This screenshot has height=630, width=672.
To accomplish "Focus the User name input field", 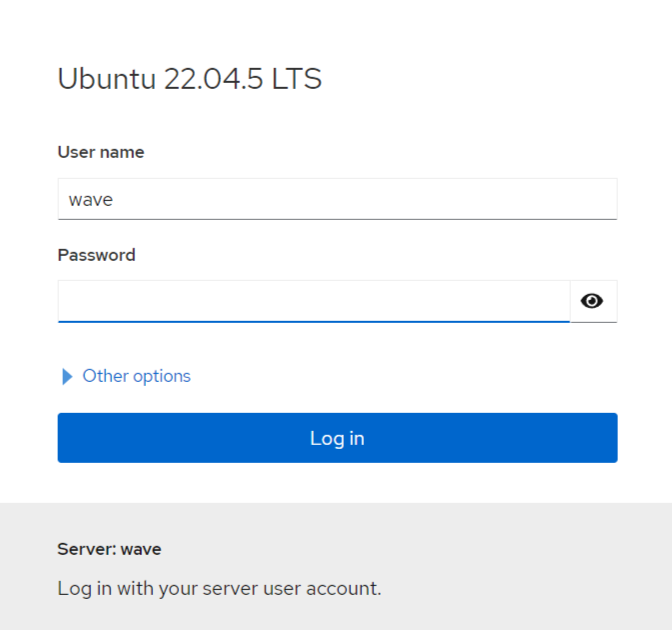I will (337, 199).
